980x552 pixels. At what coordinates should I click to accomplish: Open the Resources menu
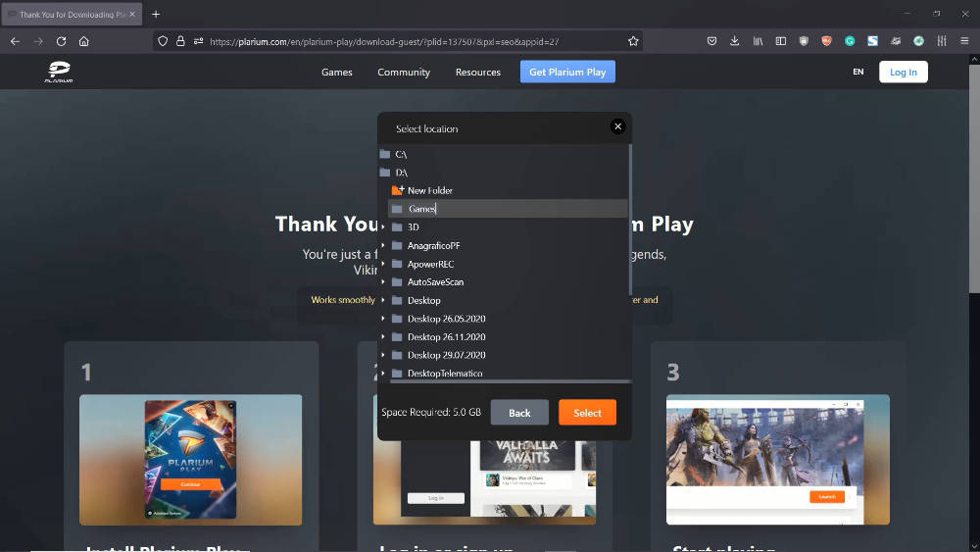coord(478,72)
